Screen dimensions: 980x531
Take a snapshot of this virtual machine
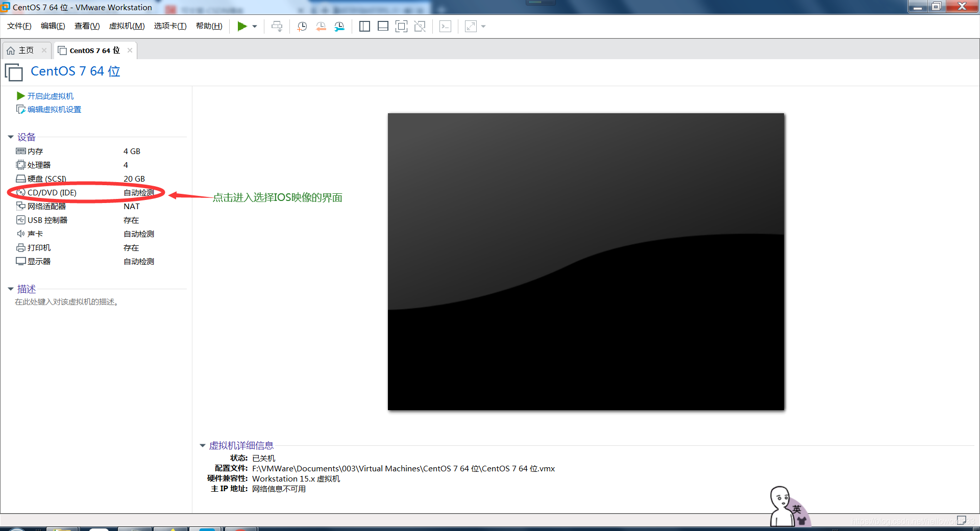click(302, 27)
